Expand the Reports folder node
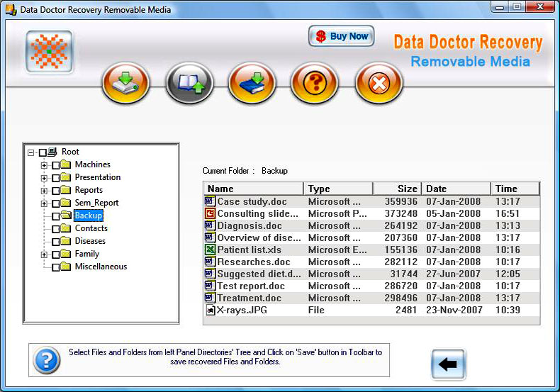 (44, 191)
